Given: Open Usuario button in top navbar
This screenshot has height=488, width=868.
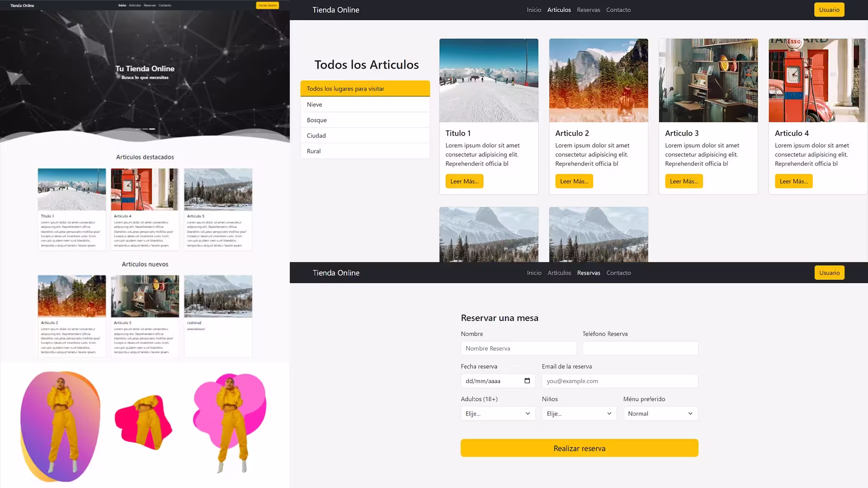Looking at the screenshot, I should [x=829, y=9].
